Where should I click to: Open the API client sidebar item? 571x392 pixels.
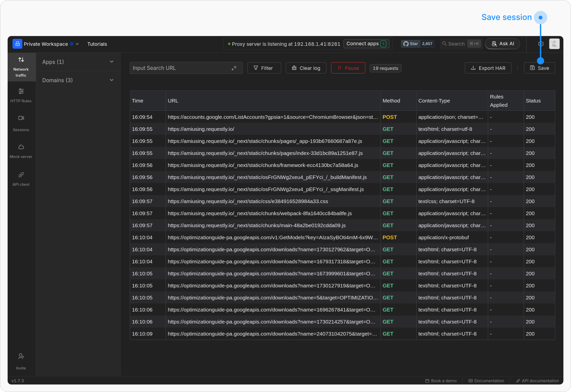coord(21,179)
